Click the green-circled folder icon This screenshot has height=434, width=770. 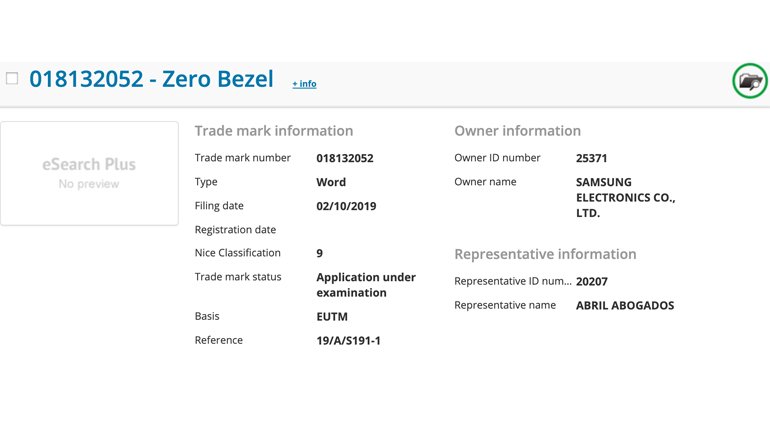pos(749,81)
